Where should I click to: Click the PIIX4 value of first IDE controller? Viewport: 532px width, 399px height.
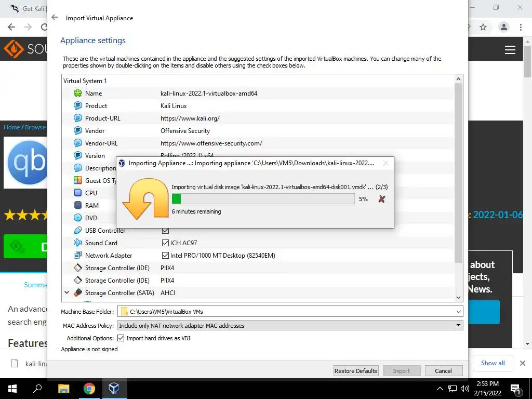(x=167, y=268)
